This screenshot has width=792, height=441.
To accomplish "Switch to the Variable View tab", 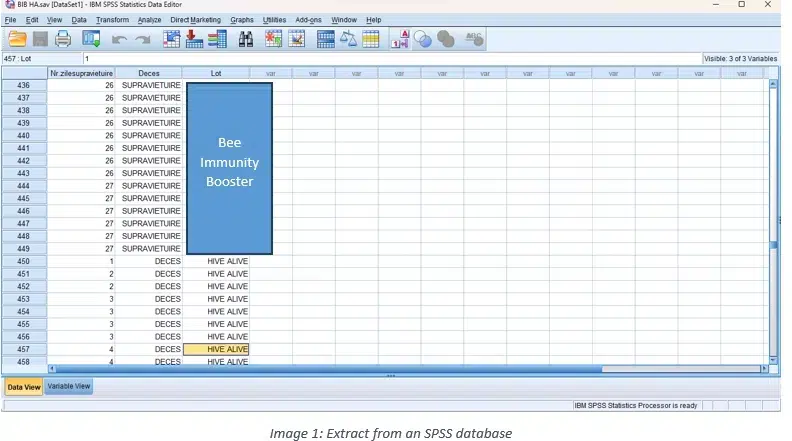I will (69, 386).
